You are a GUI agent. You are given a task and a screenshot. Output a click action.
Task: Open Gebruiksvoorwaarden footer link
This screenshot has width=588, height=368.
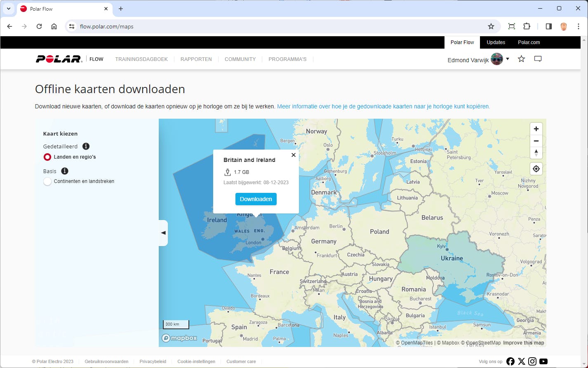point(106,361)
